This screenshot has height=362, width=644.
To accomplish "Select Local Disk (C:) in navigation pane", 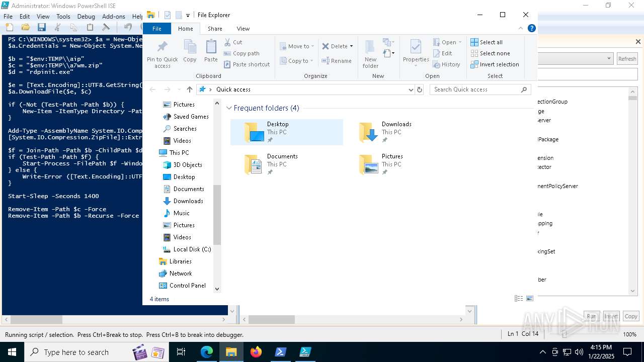I will pyautogui.click(x=192, y=249).
